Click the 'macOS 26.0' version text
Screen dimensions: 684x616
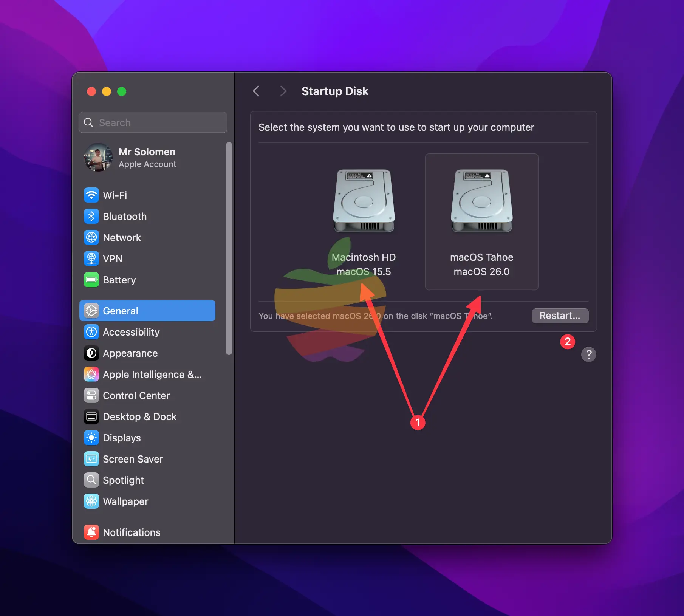(x=481, y=272)
